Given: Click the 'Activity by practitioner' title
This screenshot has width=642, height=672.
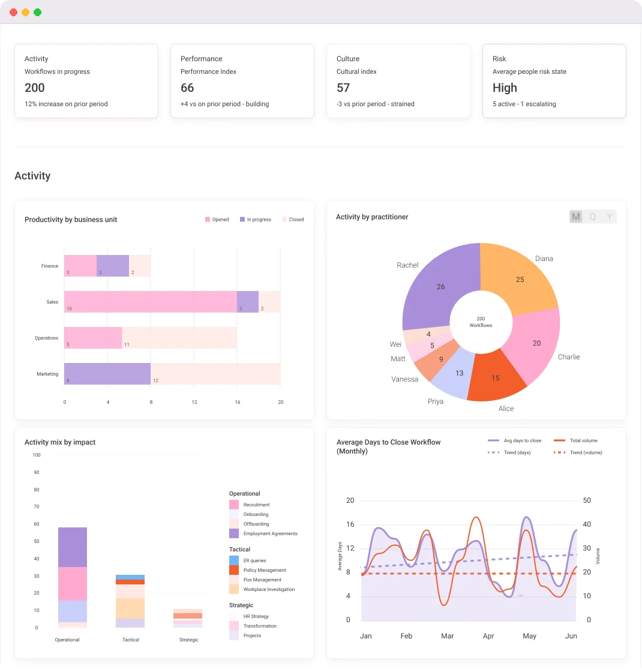Looking at the screenshot, I should point(372,217).
